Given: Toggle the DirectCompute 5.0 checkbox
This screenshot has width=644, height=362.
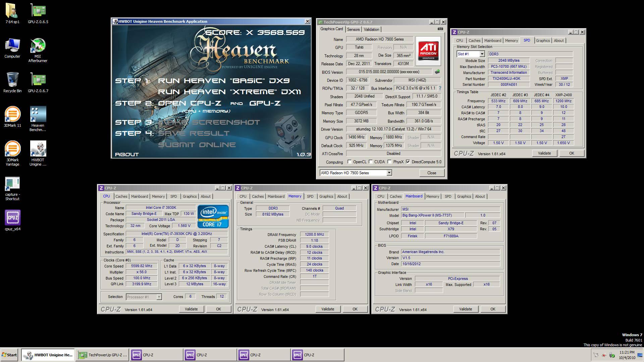Looking at the screenshot, I should click(x=408, y=162).
